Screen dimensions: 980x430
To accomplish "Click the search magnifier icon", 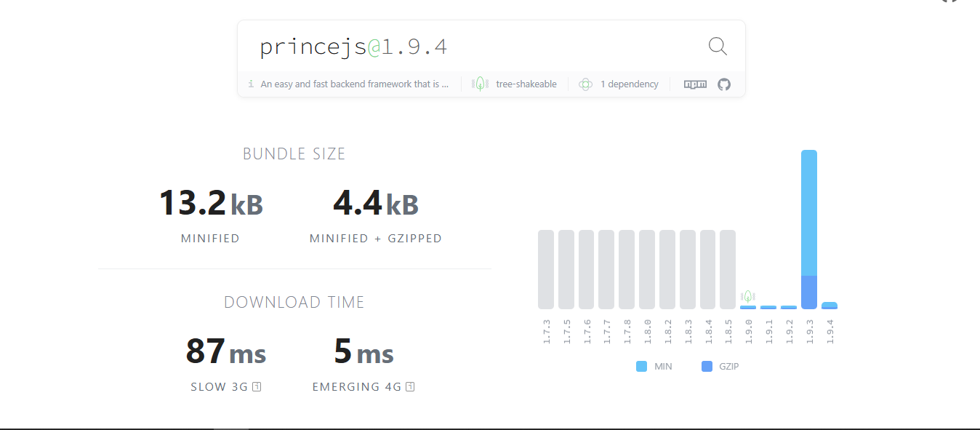I will click(717, 46).
